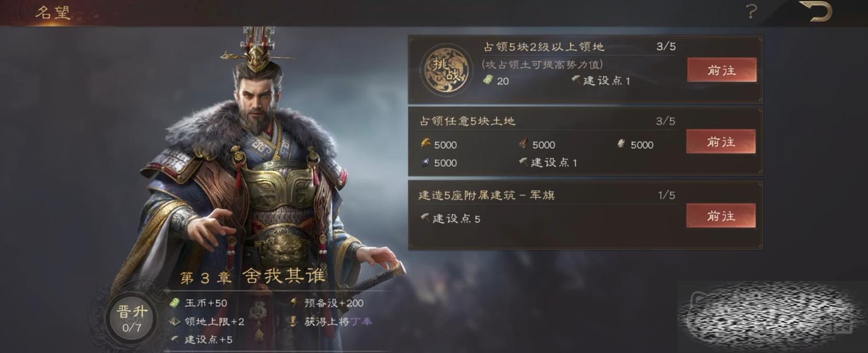
Task: Click the back arrow icon
Action: [816, 11]
